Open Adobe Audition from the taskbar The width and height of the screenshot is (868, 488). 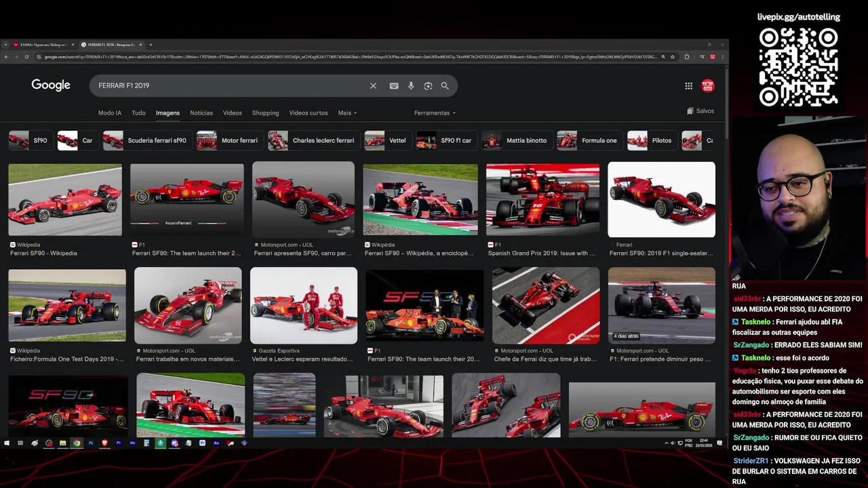[x=216, y=443]
